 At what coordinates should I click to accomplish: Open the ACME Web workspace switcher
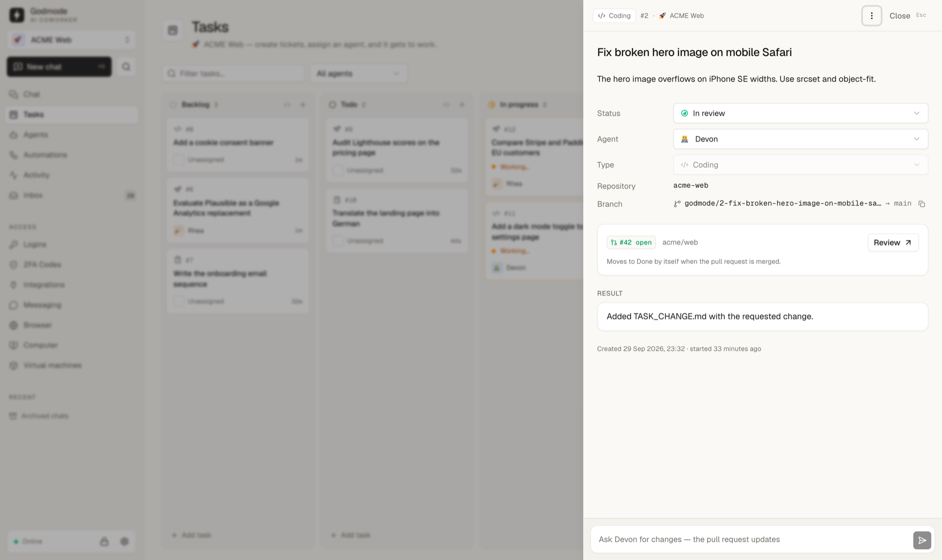[x=72, y=40]
